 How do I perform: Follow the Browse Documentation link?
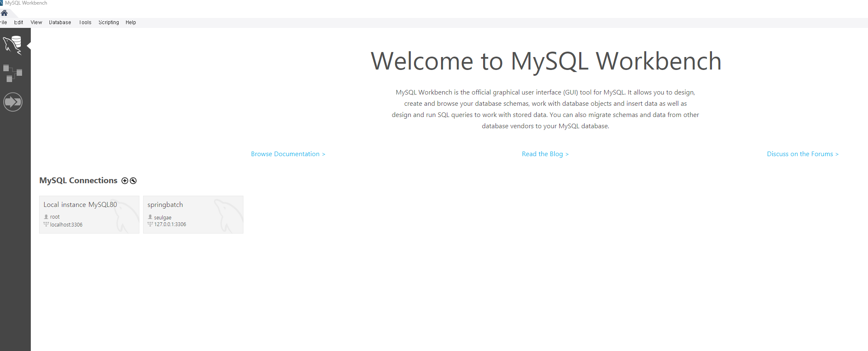288,154
